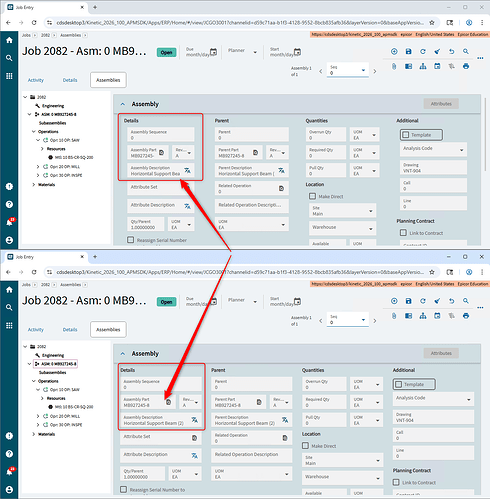Click the Drawing input field in the lower window

pos(433,417)
